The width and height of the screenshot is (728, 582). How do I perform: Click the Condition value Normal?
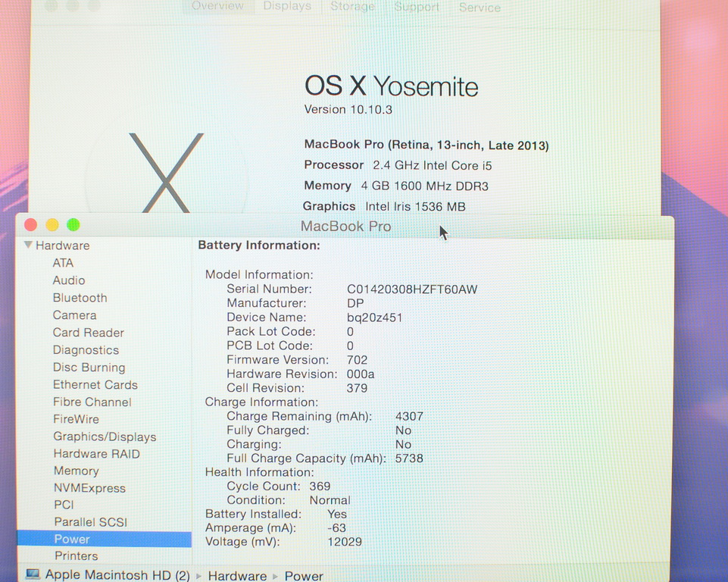(330, 500)
